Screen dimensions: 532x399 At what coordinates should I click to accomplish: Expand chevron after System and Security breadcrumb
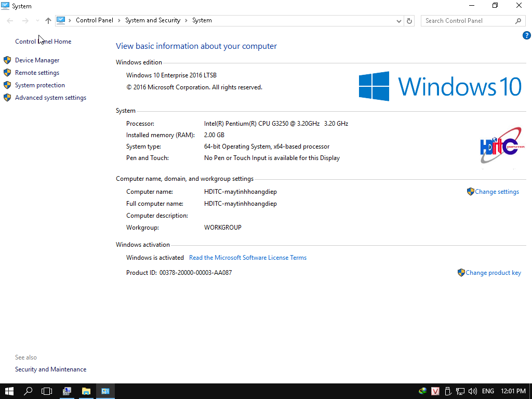tap(187, 20)
